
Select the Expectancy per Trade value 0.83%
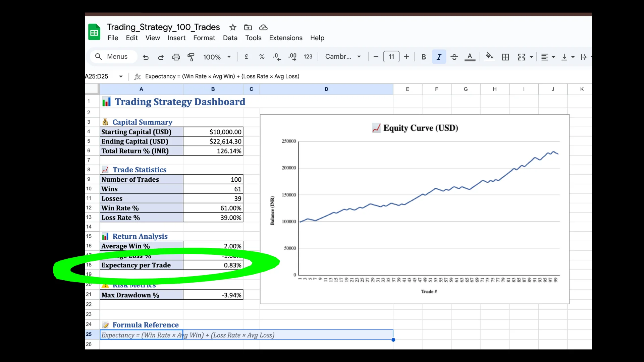(x=213, y=265)
